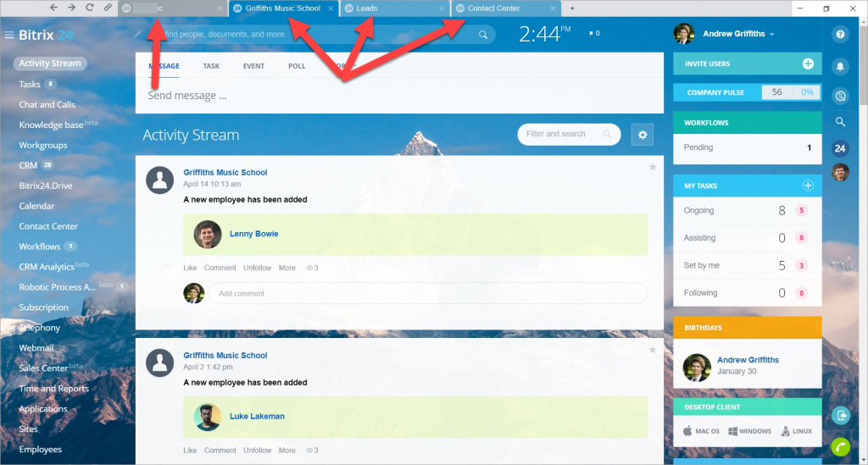Open More menu on Luke Lakeman post
This screenshot has width=868, height=465.
click(x=287, y=450)
